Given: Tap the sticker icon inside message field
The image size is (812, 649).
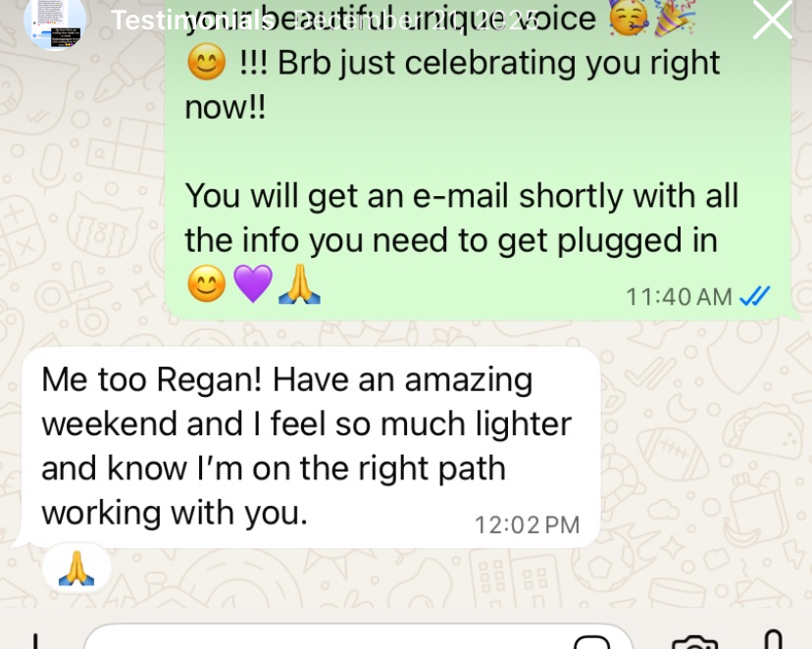Looking at the screenshot, I should point(592,642).
